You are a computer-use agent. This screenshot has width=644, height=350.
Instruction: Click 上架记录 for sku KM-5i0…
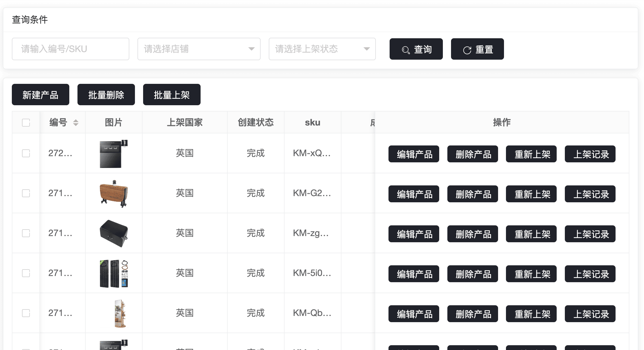tap(590, 274)
